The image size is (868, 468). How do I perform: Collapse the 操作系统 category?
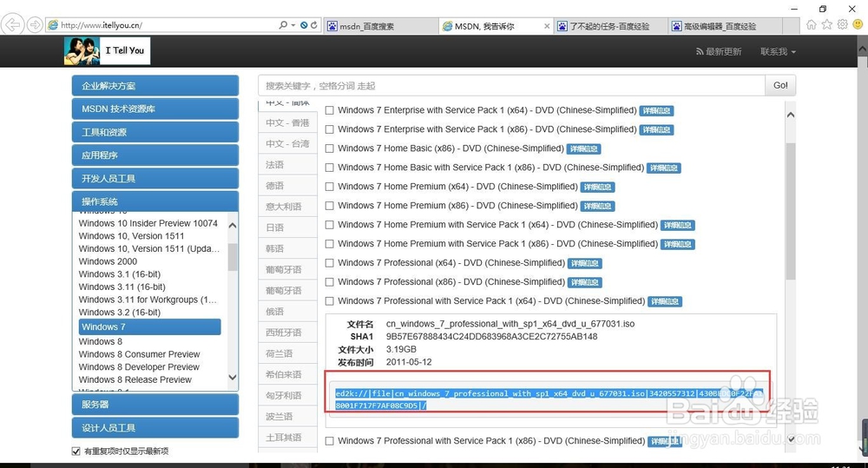tap(155, 201)
